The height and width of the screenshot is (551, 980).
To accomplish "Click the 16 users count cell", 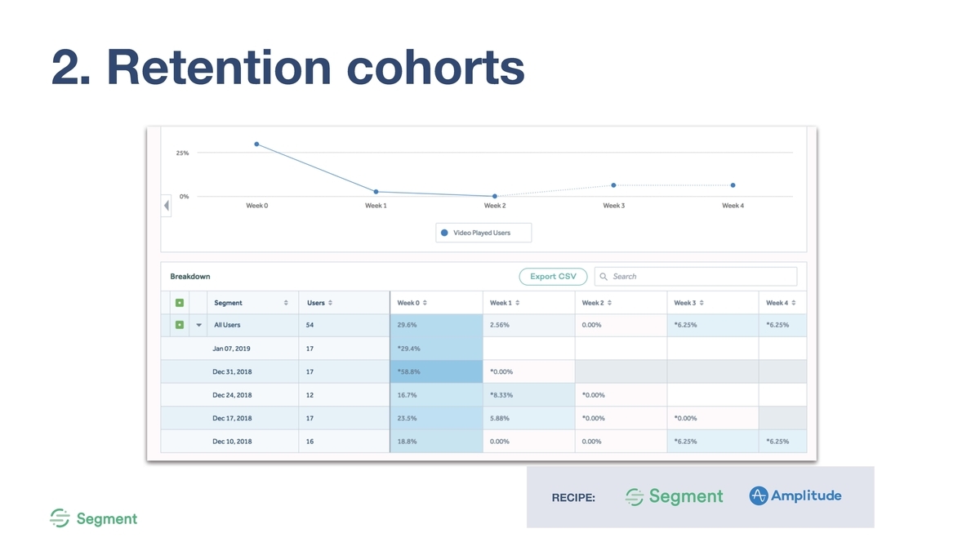I will (344, 442).
